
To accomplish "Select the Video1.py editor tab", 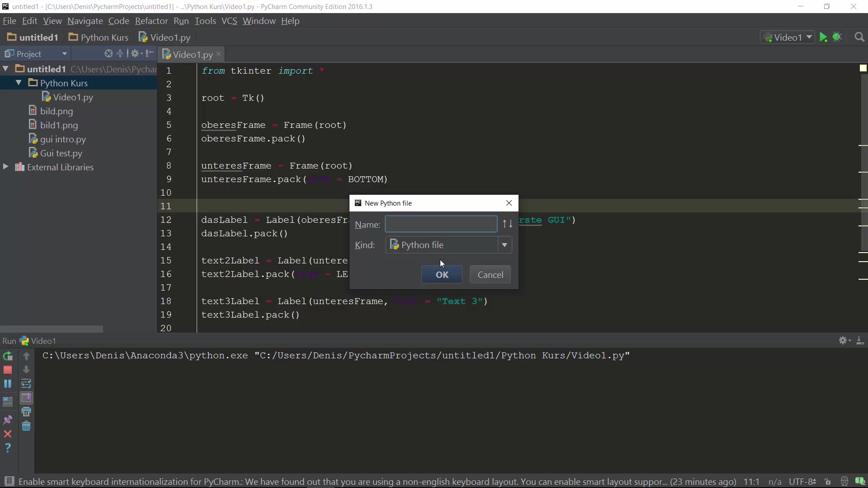I will (x=192, y=55).
